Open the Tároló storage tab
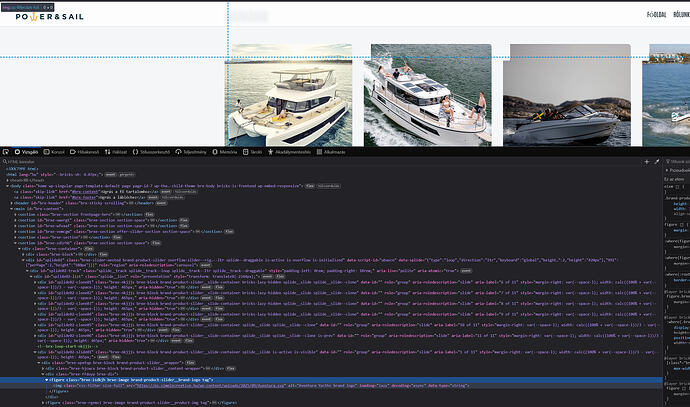690x407 pixels. click(x=258, y=151)
